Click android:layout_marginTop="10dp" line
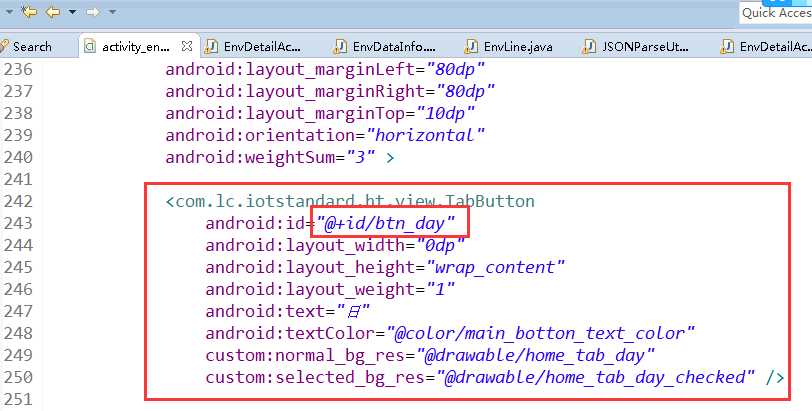The height and width of the screenshot is (411, 812). tap(320, 113)
